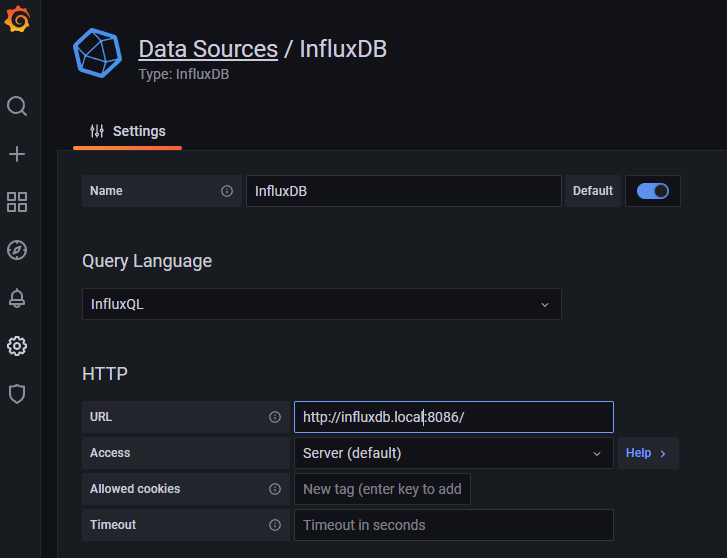The image size is (727, 558).
Task: Open the Configuration gear icon
Action: [x=17, y=346]
